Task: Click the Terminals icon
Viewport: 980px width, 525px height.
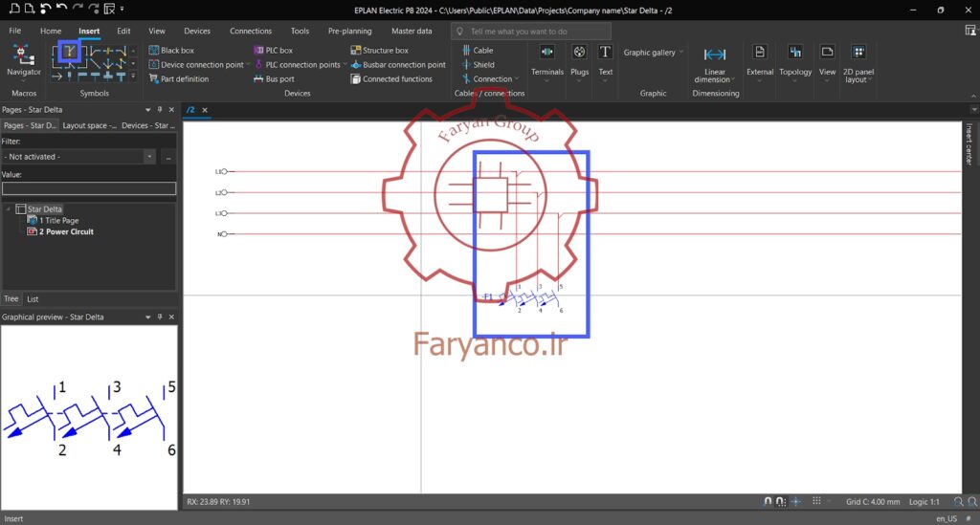Action: click(546, 61)
